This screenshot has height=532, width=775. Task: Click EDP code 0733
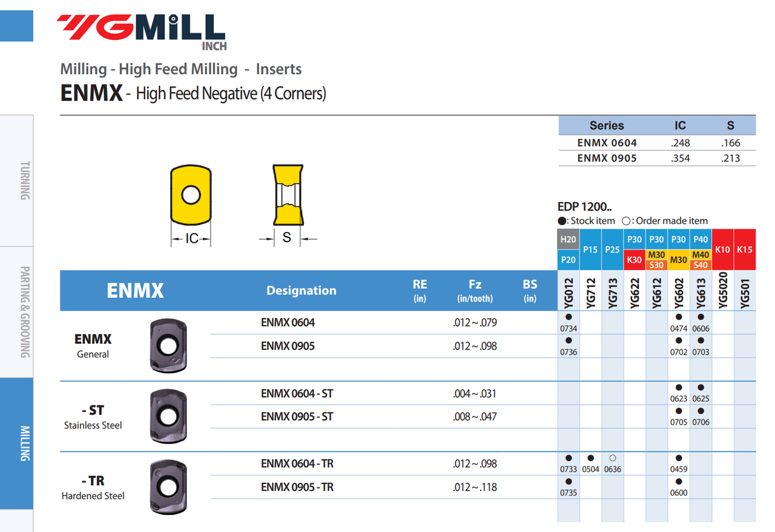tap(569, 469)
